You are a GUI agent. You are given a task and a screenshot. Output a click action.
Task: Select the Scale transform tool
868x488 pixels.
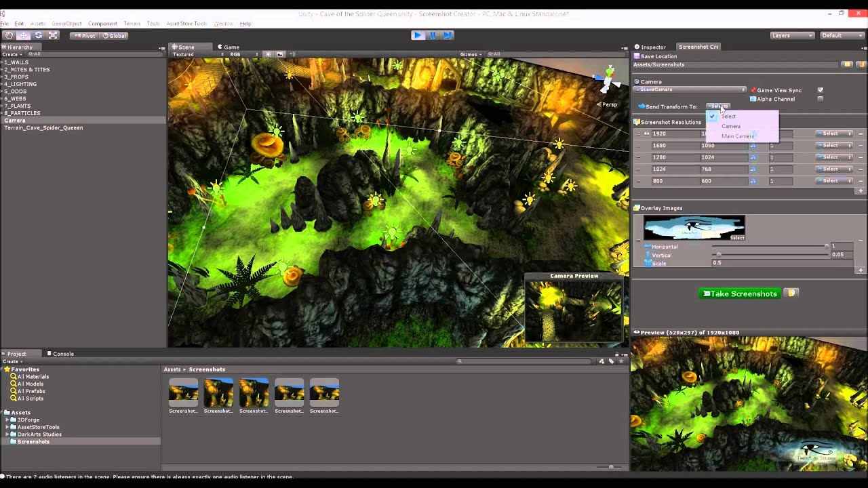click(53, 35)
